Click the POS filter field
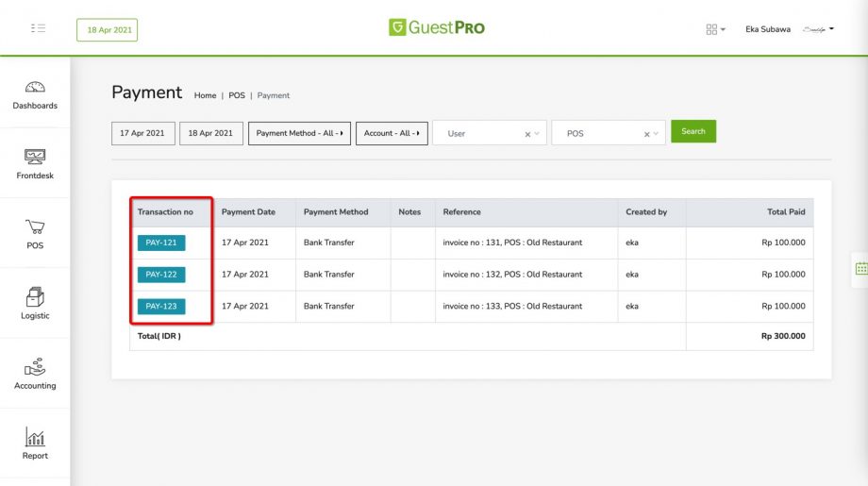The height and width of the screenshot is (486, 868). pyautogui.click(x=609, y=133)
